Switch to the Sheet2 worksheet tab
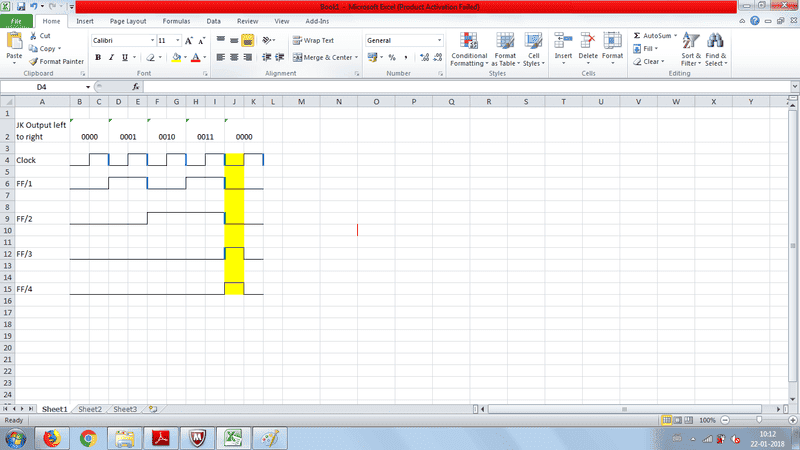Screen dimensions: 800x450 [90, 409]
